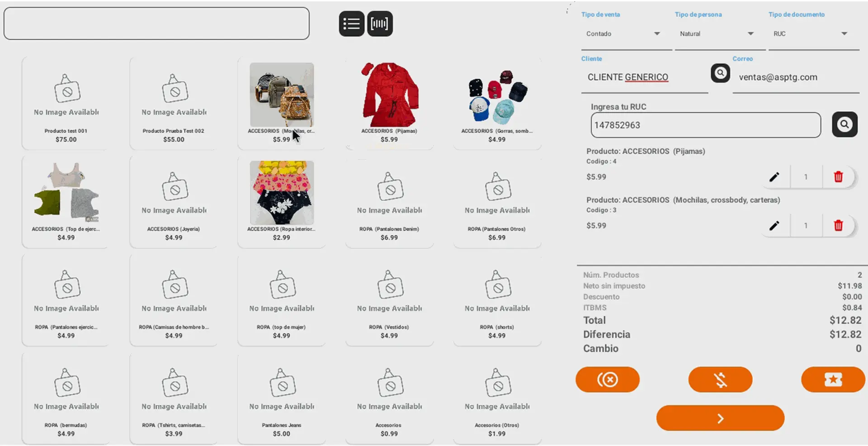
Task: Click the orange star coupon button
Action: click(833, 380)
